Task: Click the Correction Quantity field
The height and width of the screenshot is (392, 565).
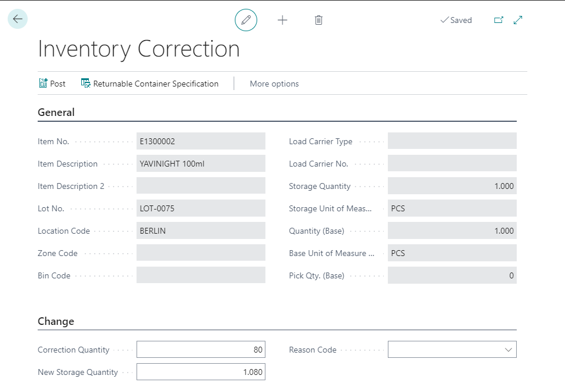Action: point(201,350)
